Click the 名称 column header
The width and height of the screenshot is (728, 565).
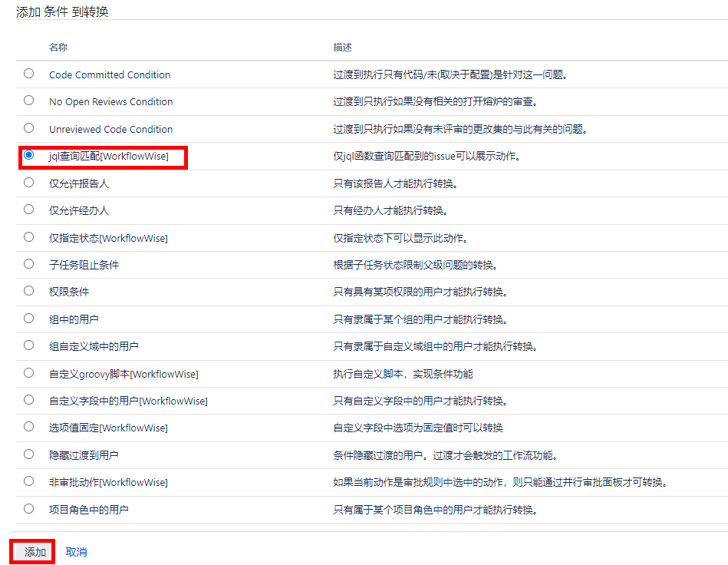click(x=58, y=48)
